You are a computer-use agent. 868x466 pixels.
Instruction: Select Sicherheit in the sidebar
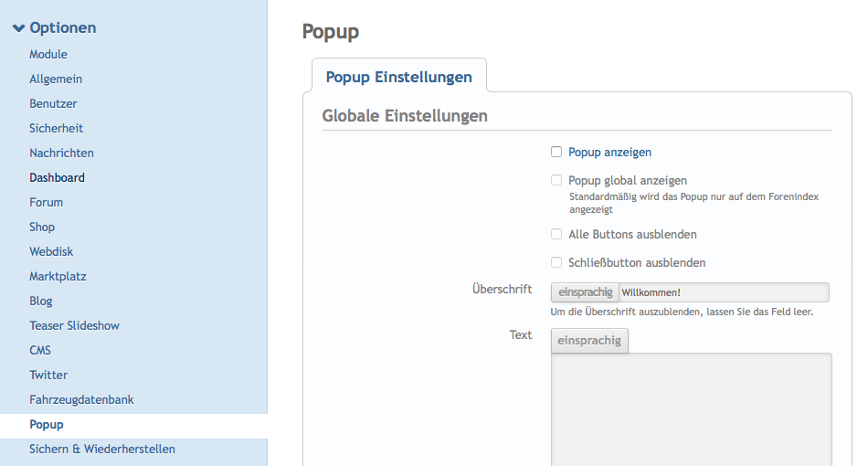56,129
